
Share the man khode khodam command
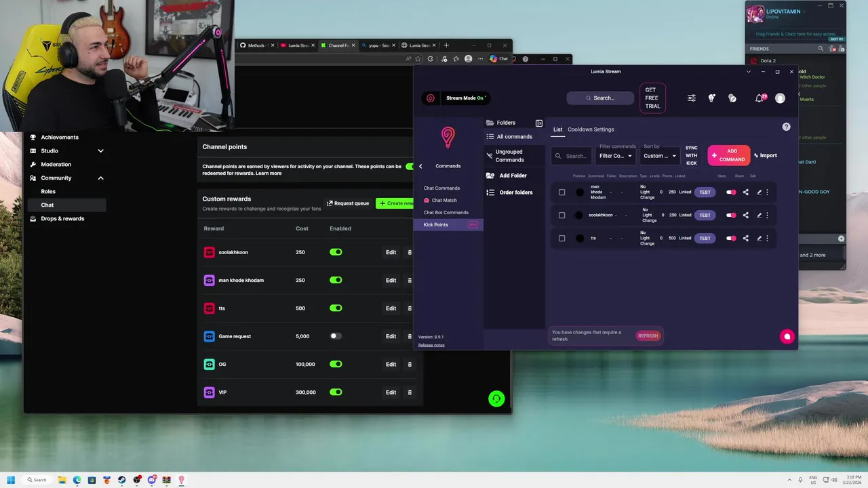(745, 192)
